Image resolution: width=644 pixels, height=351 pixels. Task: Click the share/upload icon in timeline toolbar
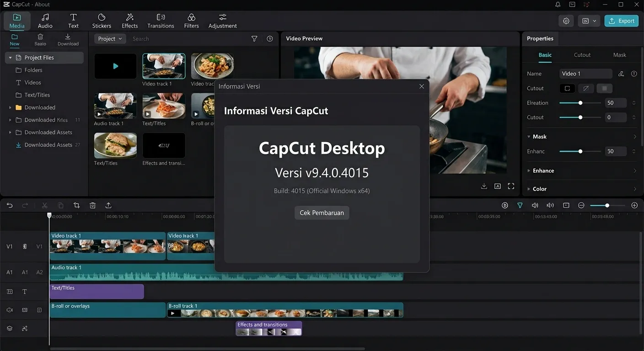tap(108, 206)
